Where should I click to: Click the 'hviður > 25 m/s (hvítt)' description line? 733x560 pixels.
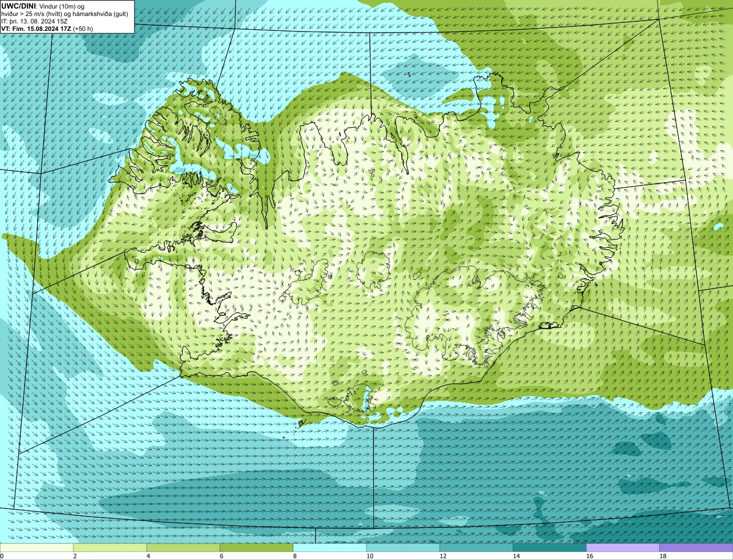coord(65,13)
